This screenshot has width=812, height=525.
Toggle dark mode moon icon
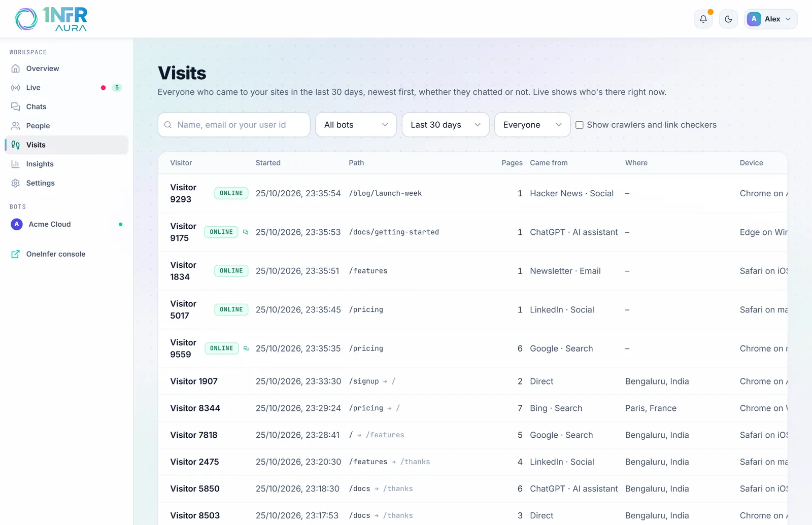point(728,19)
